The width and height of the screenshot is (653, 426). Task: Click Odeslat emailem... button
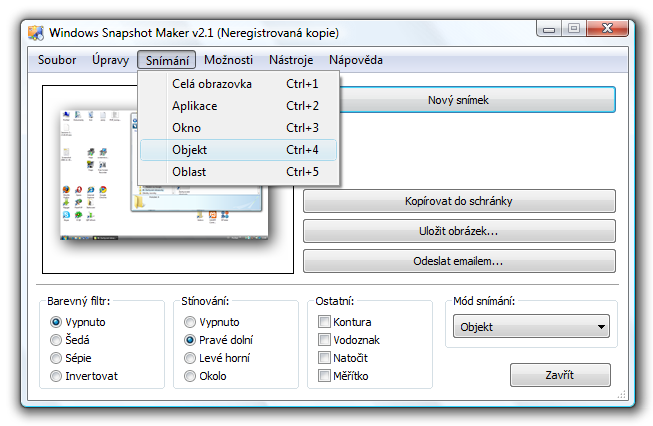click(459, 261)
